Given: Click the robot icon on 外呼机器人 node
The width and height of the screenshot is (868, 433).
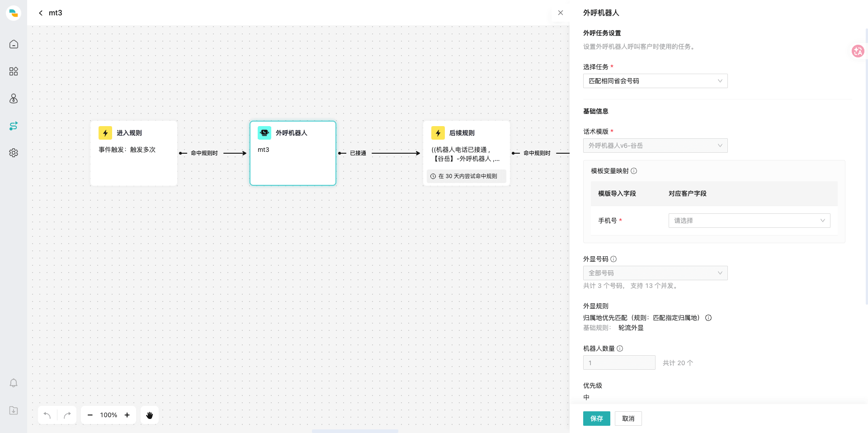Looking at the screenshot, I should point(264,133).
